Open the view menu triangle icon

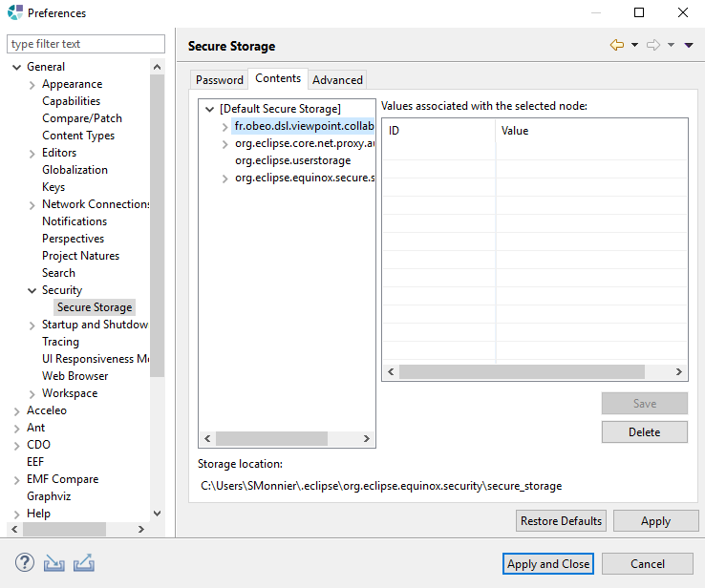point(689,46)
